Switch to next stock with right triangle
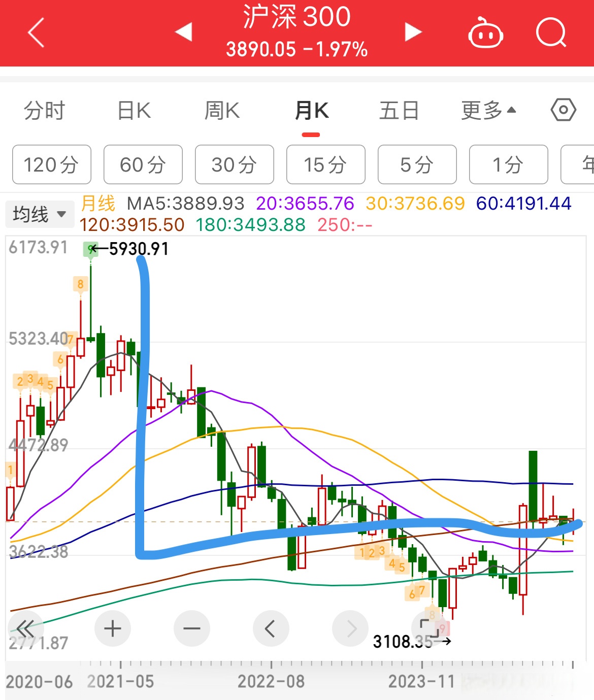The width and height of the screenshot is (594, 700). (413, 32)
